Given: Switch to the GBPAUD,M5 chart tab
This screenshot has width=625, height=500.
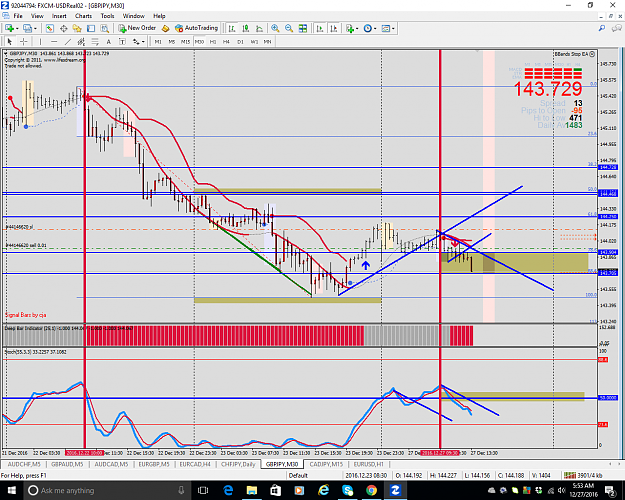Looking at the screenshot, I should click(x=67, y=464).
